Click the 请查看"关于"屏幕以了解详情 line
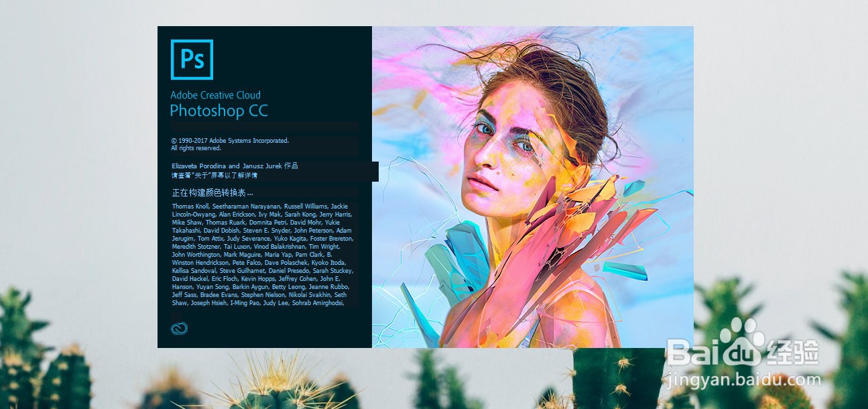Screen dimensions: 868x409 coord(214,176)
